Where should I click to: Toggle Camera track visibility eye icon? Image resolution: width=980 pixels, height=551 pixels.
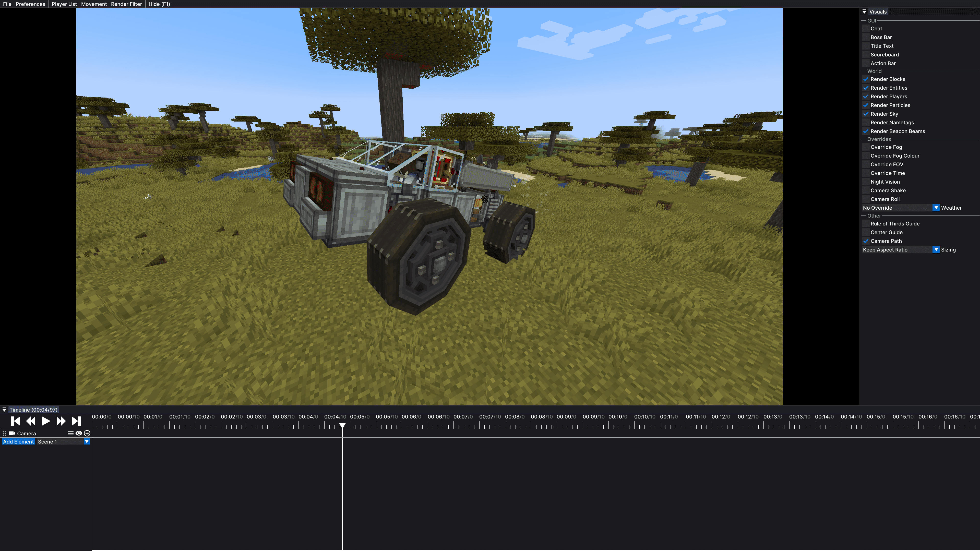click(x=79, y=433)
